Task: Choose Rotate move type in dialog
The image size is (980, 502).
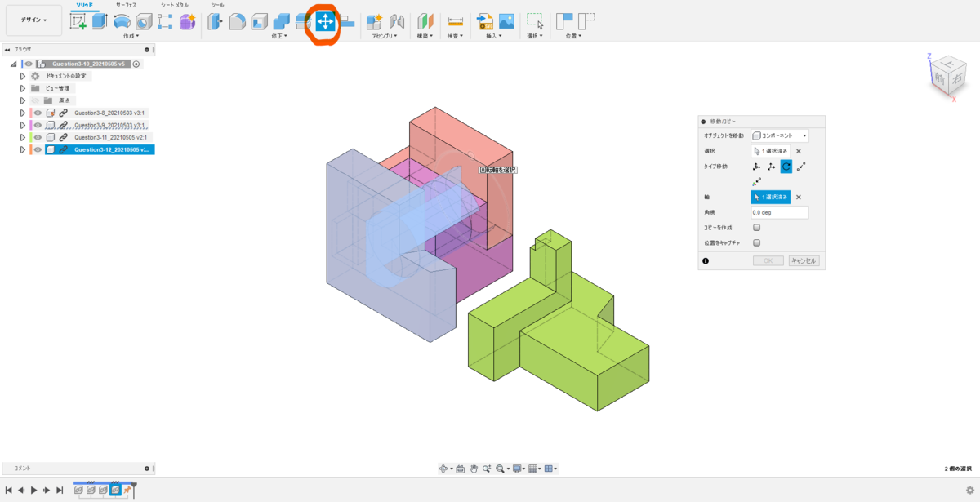Action: click(x=786, y=167)
